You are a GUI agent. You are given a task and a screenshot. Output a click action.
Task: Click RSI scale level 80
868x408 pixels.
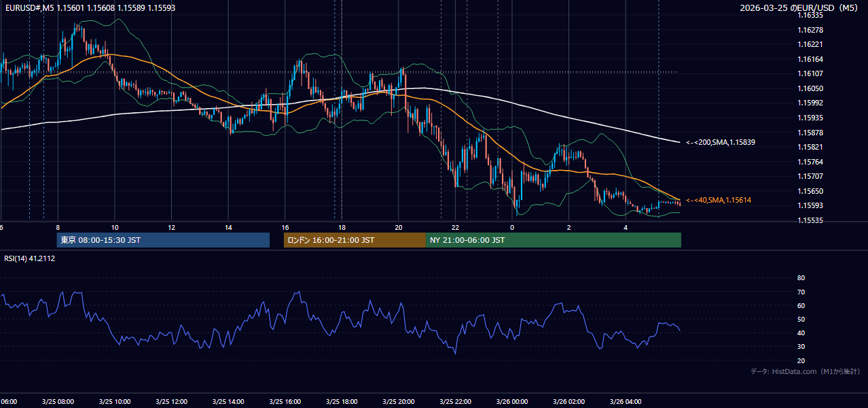click(801, 278)
